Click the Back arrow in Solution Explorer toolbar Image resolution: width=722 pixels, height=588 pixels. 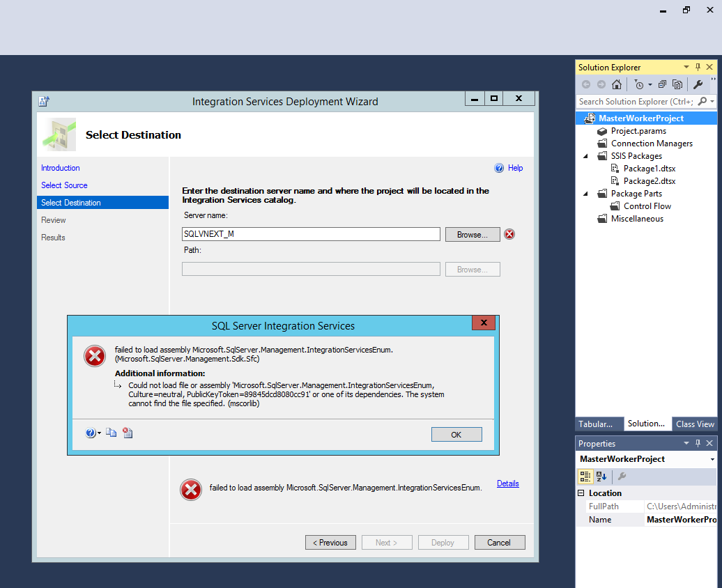(586, 84)
